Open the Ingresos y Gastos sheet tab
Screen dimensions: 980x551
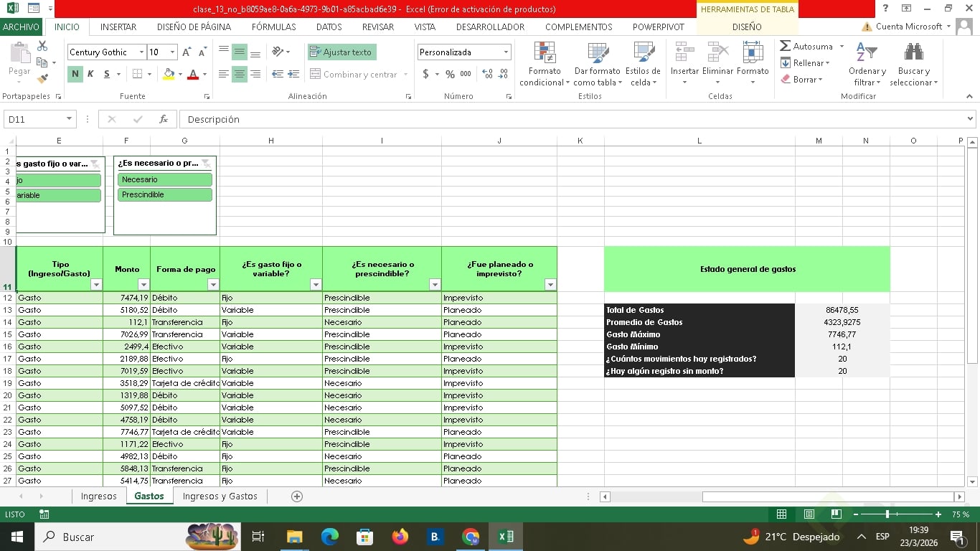(220, 496)
